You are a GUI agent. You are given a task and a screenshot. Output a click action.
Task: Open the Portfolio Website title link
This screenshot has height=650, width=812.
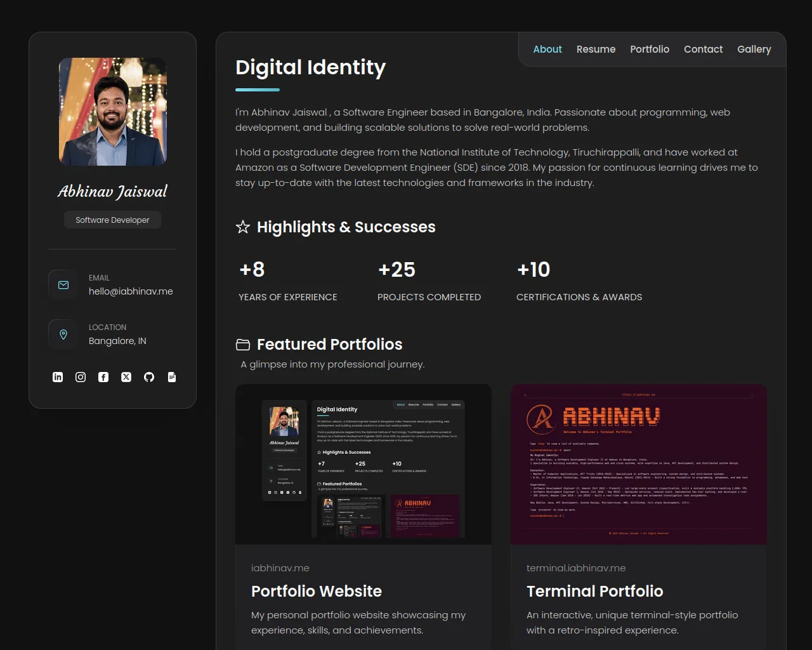[317, 591]
